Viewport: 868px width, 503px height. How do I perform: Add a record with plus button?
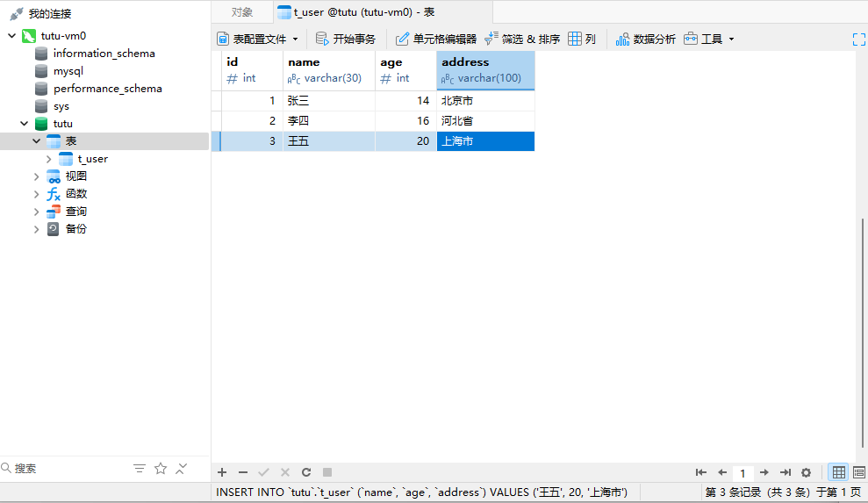point(222,472)
